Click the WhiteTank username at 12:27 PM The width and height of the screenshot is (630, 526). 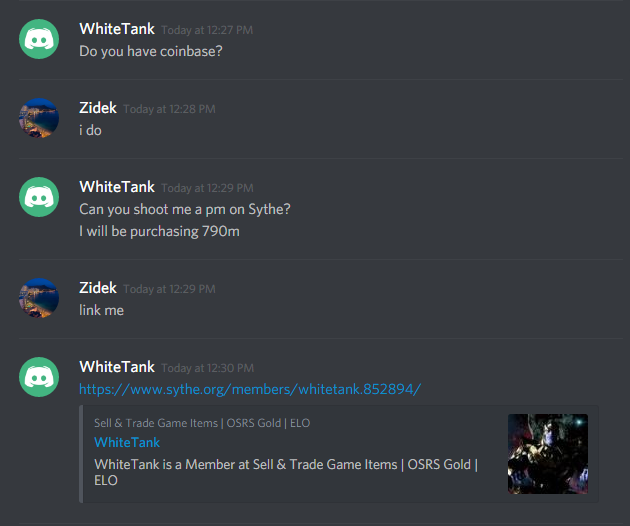point(117,29)
